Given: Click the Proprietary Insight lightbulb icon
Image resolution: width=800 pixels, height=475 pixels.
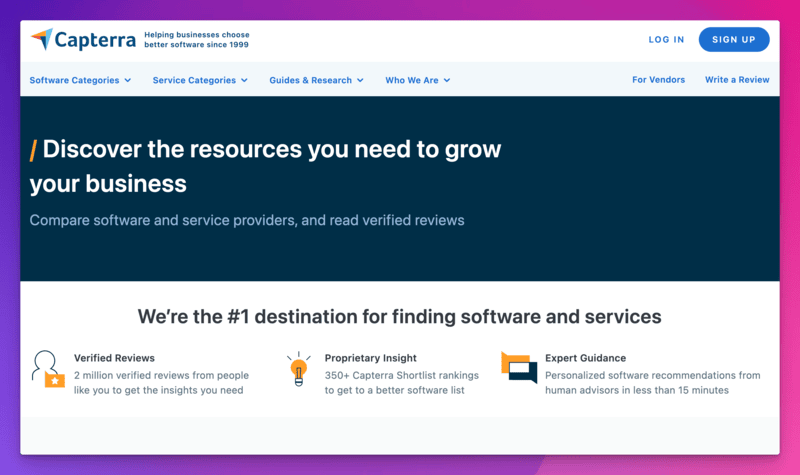Looking at the screenshot, I should click(x=298, y=369).
